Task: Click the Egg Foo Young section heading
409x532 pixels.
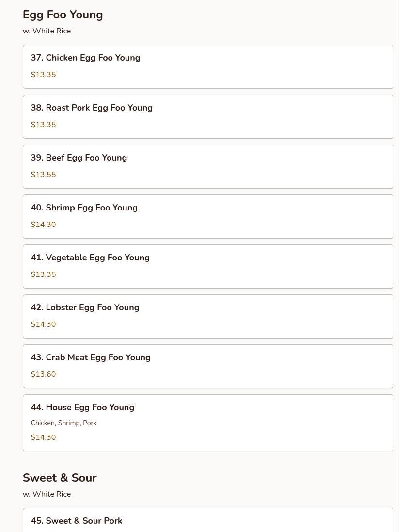Action: (x=63, y=15)
